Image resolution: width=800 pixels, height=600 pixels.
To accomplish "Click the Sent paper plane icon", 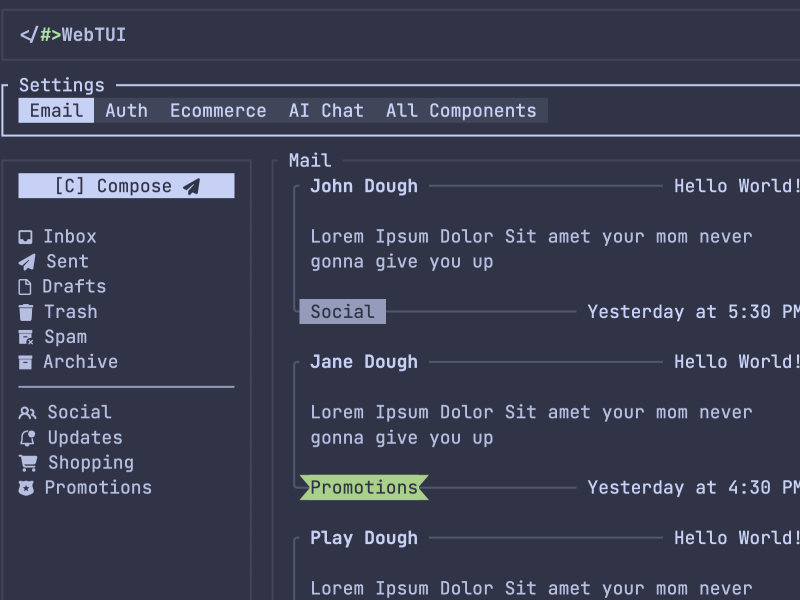I will click(x=27, y=262).
